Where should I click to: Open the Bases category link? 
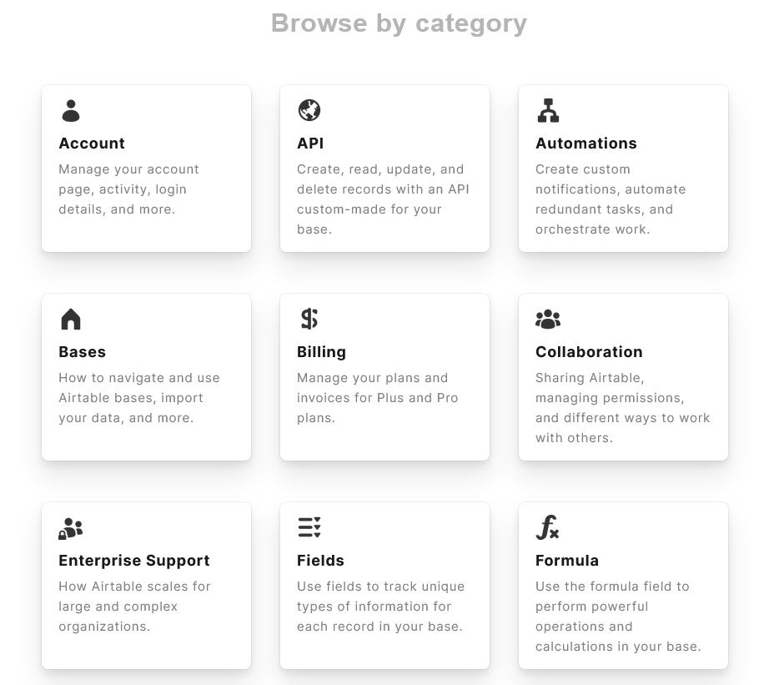pyautogui.click(x=82, y=352)
